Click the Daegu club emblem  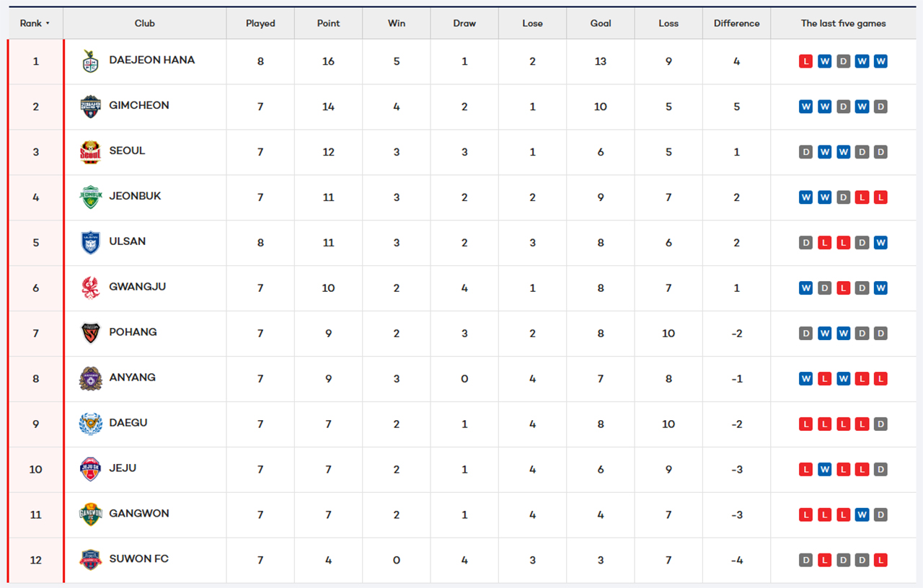(x=90, y=424)
